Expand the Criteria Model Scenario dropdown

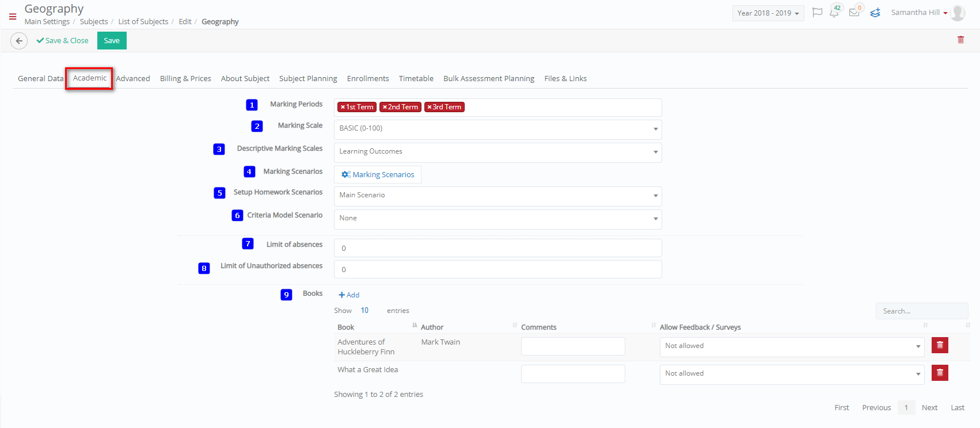(x=497, y=219)
